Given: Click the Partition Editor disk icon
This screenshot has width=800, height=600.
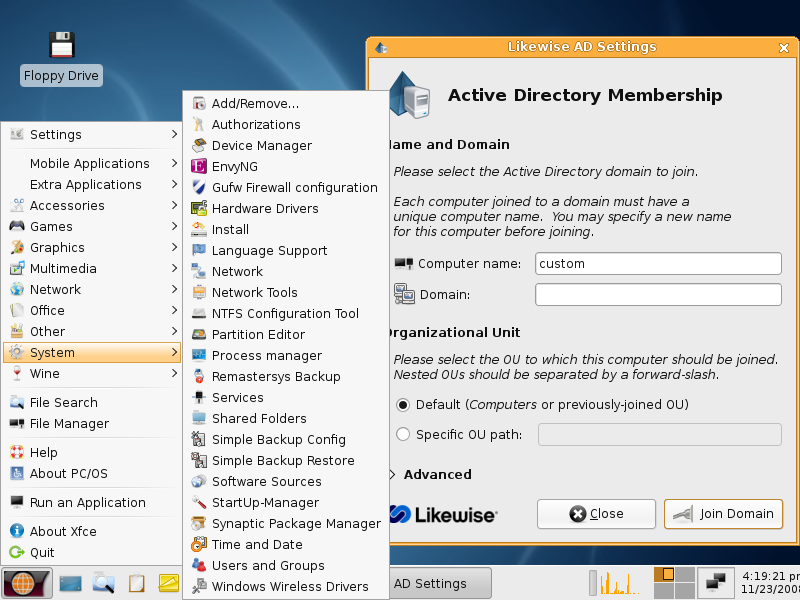Looking at the screenshot, I should [199, 334].
